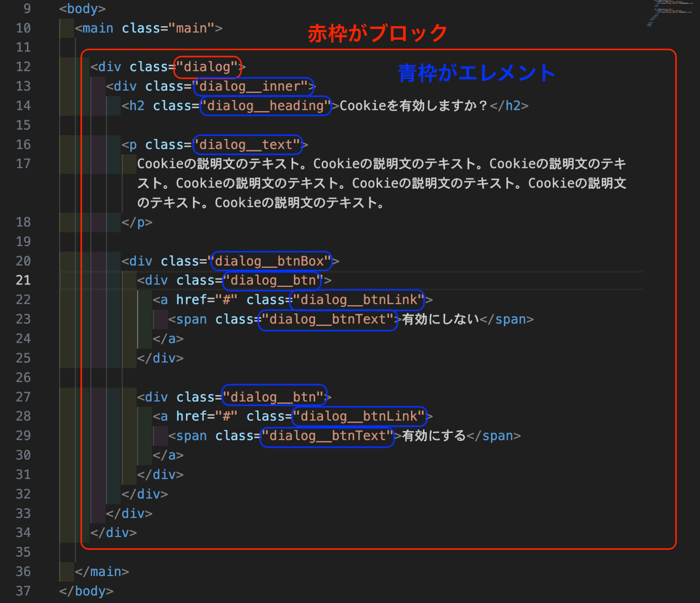The image size is (700, 603).
Task: Click the "dialog__heading" class on line 14
Action: coord(265,106)
